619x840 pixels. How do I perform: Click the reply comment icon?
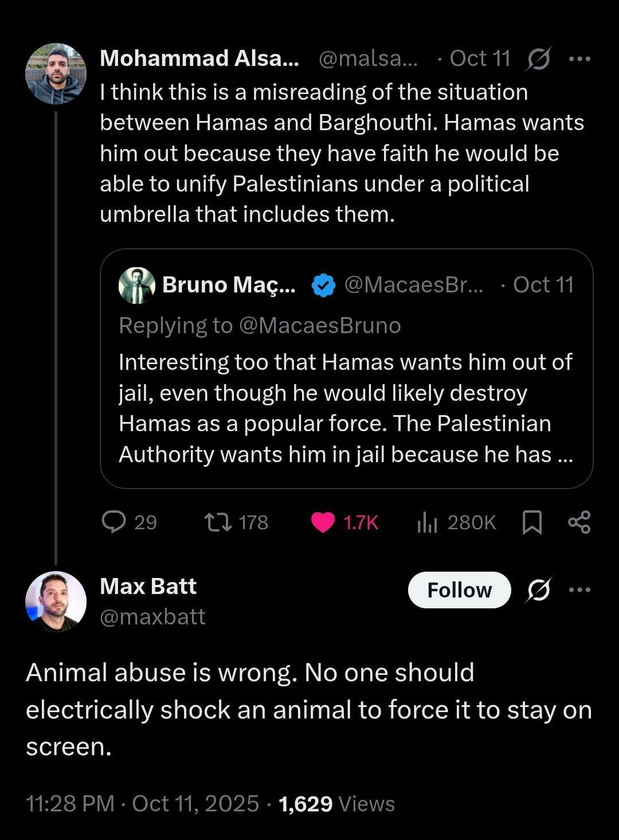pyautogui.click(x=113, y=522)
